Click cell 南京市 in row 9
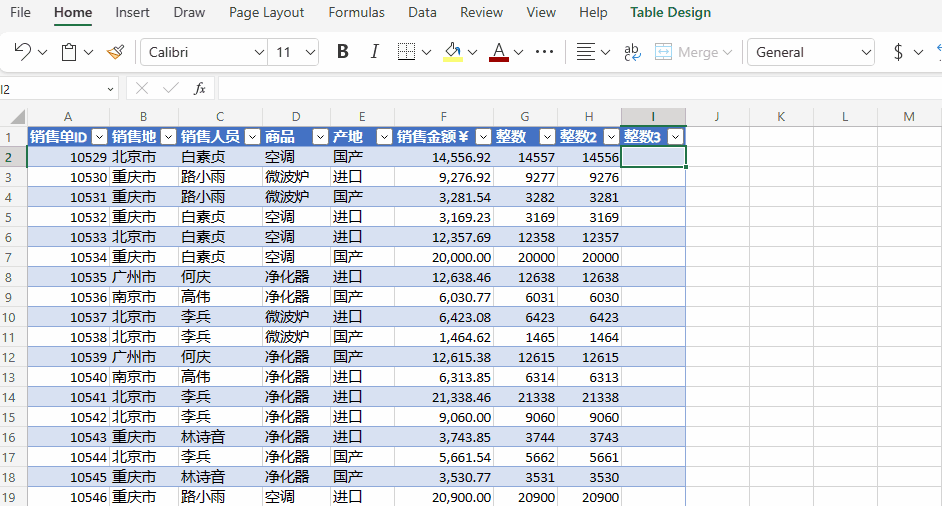The height and width of the screenshot is (506, 942). (144, 297)
